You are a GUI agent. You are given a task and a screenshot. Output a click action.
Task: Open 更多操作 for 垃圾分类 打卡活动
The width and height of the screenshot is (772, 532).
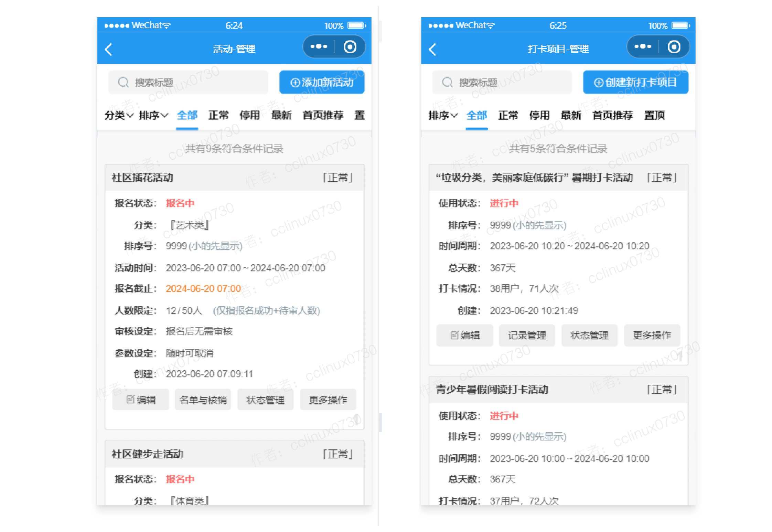(652, 335)
